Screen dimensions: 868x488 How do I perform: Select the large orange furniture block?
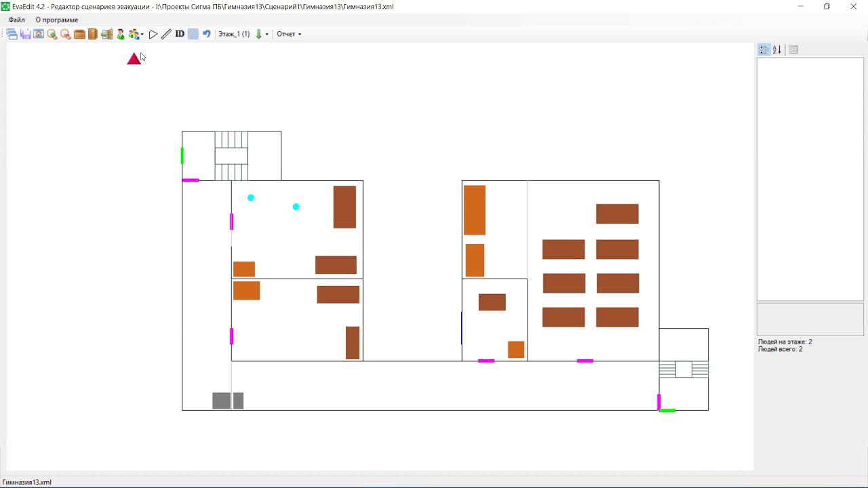[475, 210]
